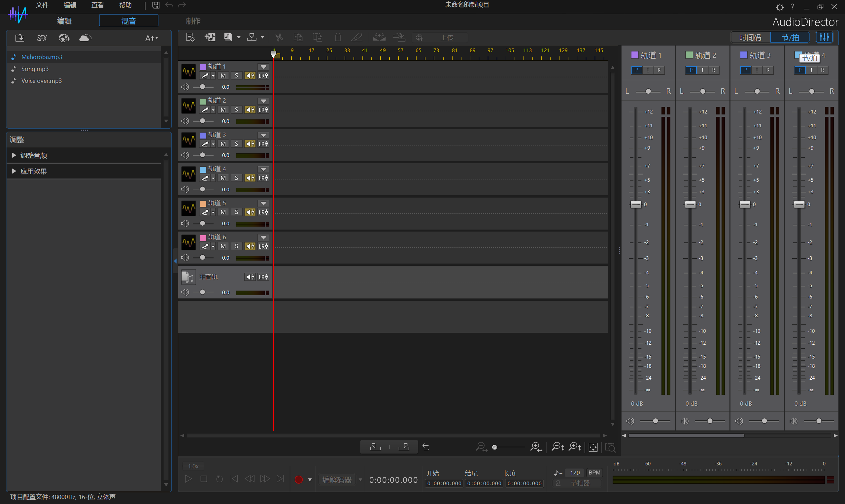Screen dimensions: 845x504
Task: Open the track 2 options dropdown arrow
Action: [263, 101]
